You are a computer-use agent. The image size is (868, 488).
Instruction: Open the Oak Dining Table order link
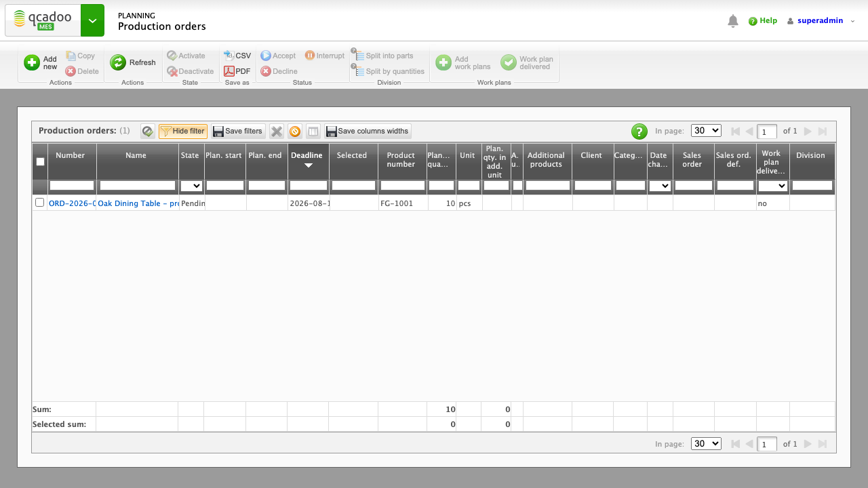(x=138, y=203)
